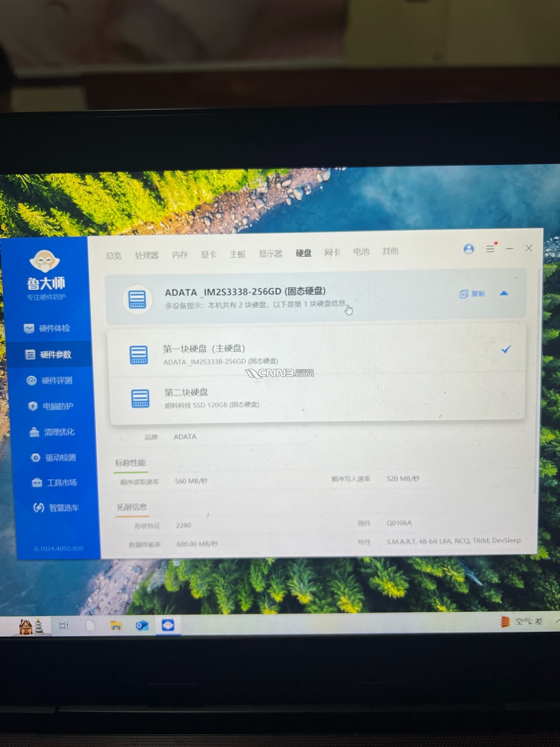Switch to the 显卡 tab

click(x=209, y=255)
